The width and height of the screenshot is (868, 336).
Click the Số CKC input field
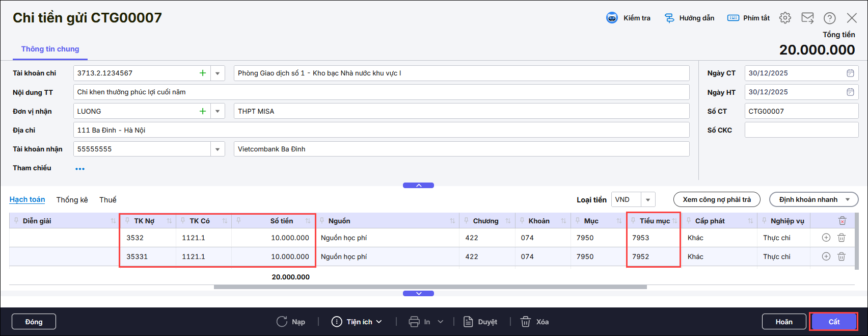[x=801, y=130]
